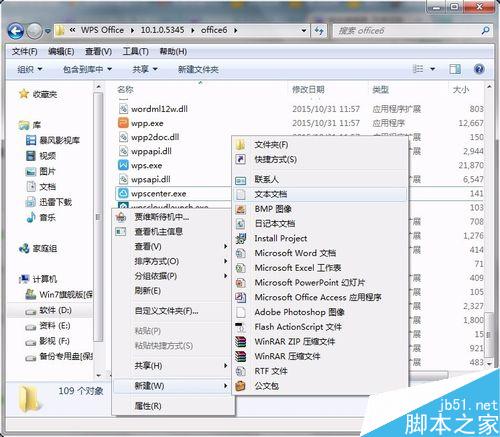Select the wps.exe file icon
Image resolution: width=500 pixels, height=437 pixels.
pyautogui.click(x=123, y=165)
